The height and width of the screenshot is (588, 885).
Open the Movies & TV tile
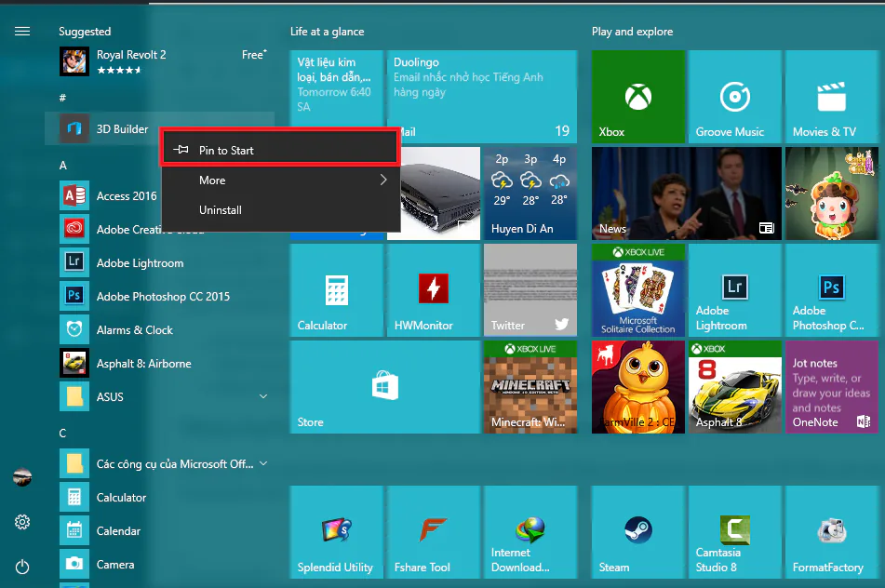click(831, 97)
